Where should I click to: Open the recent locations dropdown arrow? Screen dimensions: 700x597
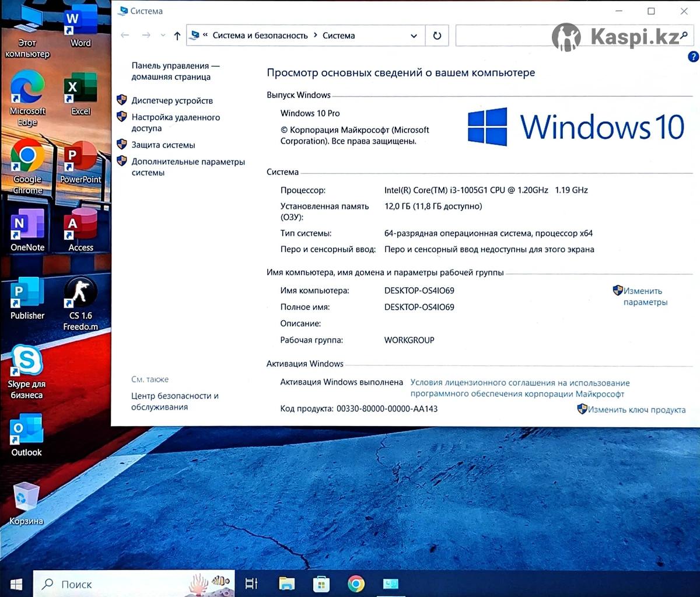tap(163, 36)
